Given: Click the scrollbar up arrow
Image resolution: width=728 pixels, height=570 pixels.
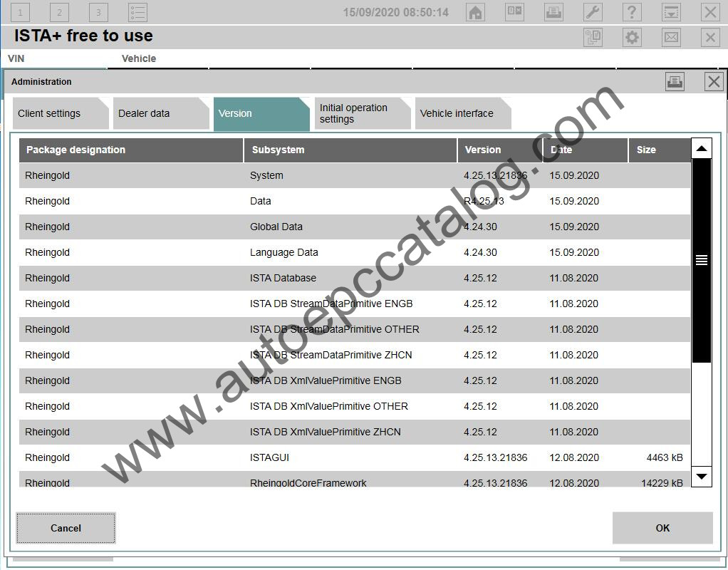Looking at the screenshot, I should click(x=702, y=149).
